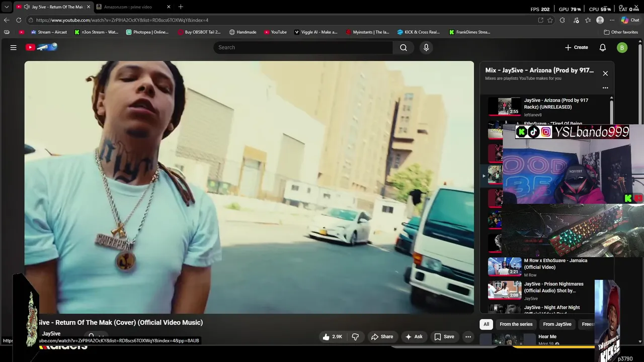Click the Create button
This screenshot has width=644, height=362.
point(577,47)
